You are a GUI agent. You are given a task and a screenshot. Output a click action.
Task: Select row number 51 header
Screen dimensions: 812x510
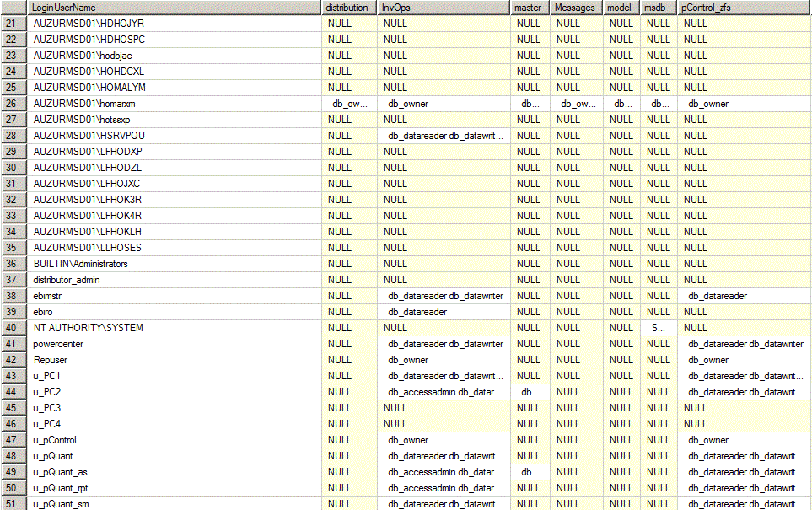(x=13, y=504)
